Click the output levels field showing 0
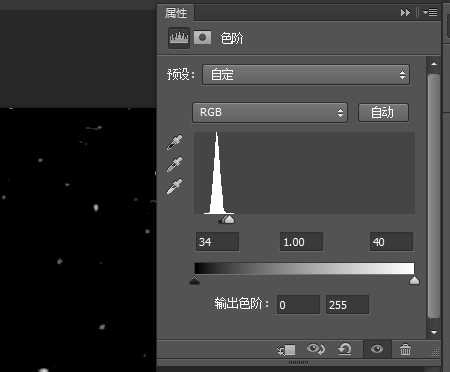The image size is (450, 372). tap(298, 305)
